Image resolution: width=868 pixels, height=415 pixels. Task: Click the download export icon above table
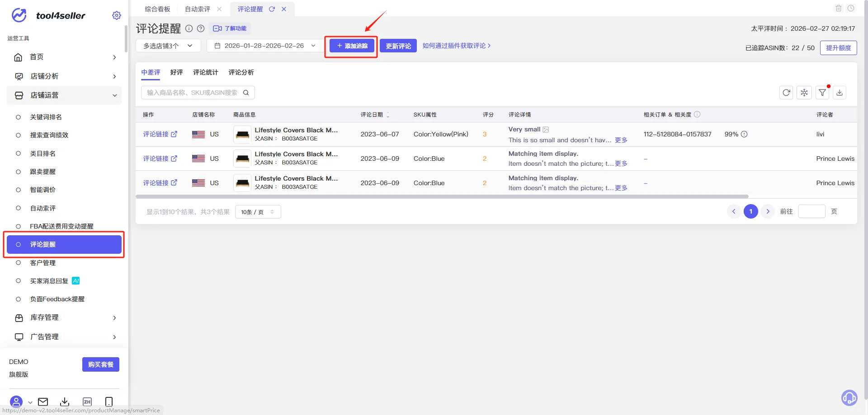(840, 93)
